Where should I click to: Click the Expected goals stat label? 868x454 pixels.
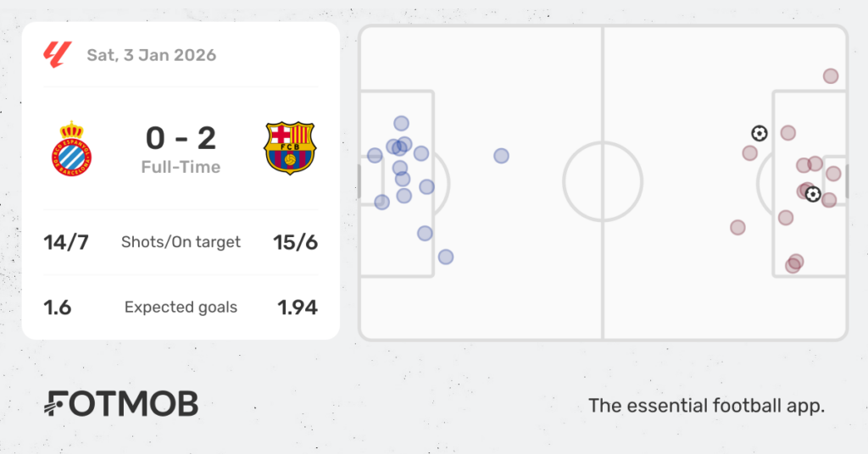point(181,307)
